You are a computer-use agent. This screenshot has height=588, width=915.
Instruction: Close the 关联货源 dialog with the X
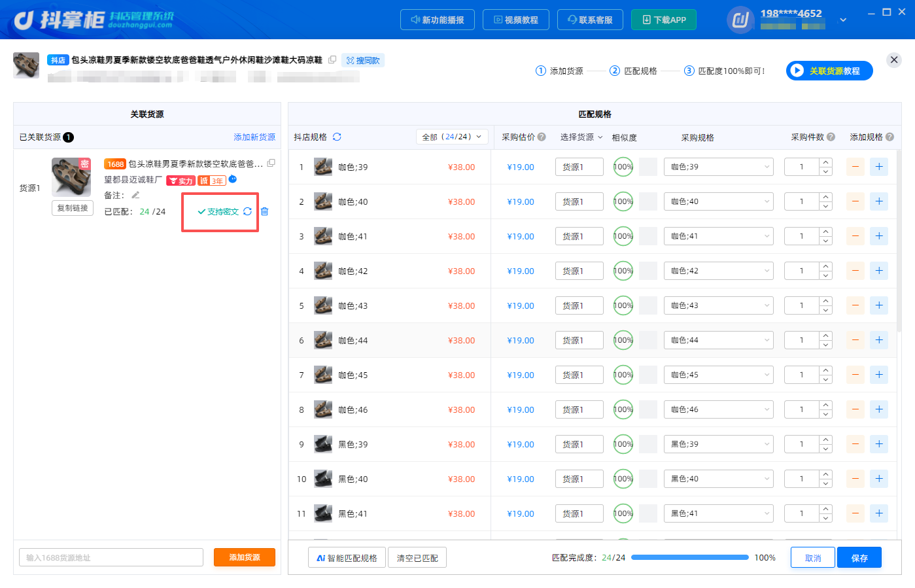pos(894,60)
